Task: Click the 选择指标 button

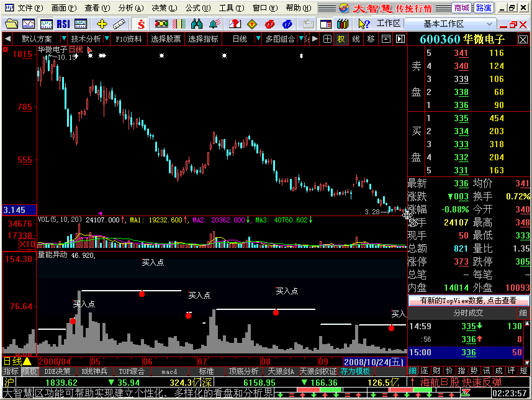Action: pyautogui.click(x=203, y=39)
